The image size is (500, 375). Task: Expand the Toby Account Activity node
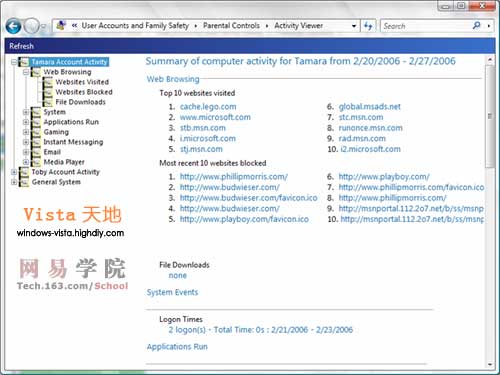(x=14, y=172)
